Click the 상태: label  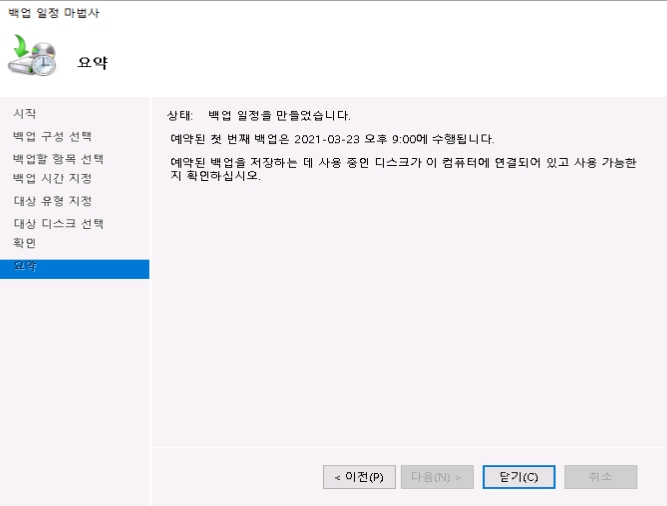point(180,116)
